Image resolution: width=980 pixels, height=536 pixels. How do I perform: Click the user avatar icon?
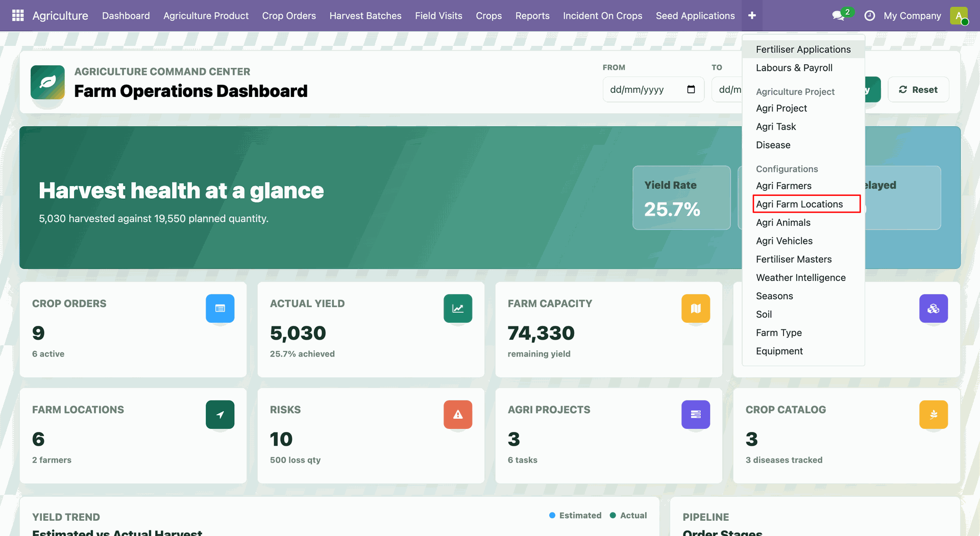coord(959,16)
